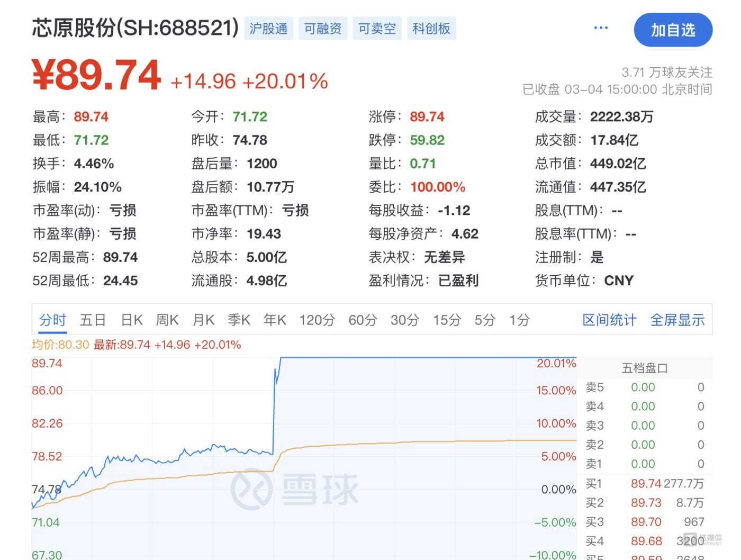The width and height of the screenshot is (741, 560).
Task: Click the 总股本 value 5.00亿
Action: tap(267, 258)
